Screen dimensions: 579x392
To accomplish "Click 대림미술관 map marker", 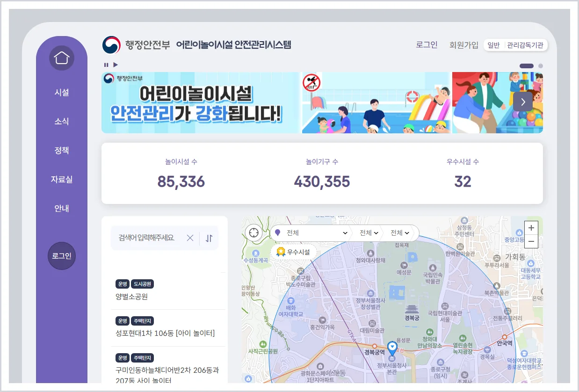I will [x=372, y=324].
